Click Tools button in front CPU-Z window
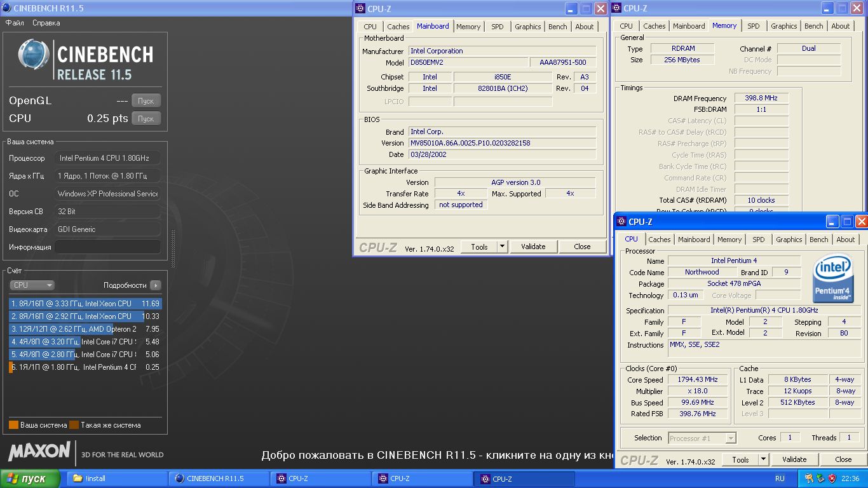Image resolution: width=868 pixels, height=488 pixels. tap(740, 459)
